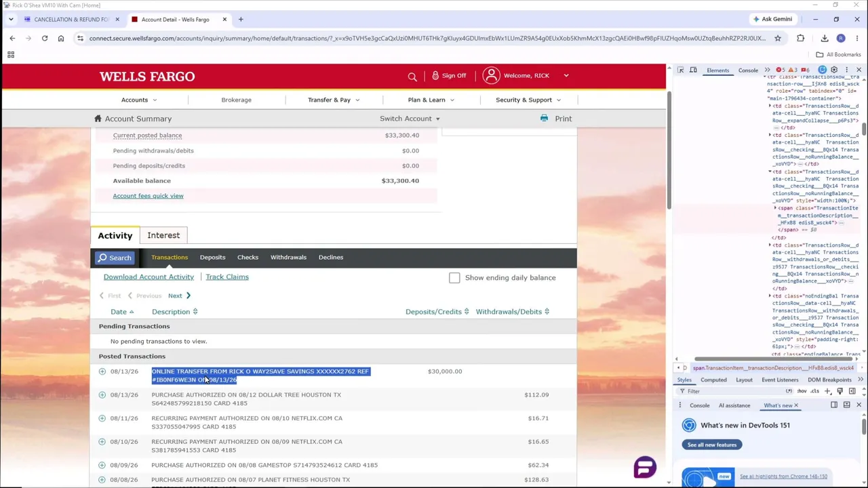
Task: Open the Brokerage menu item
Action: (x=236, y=100)
